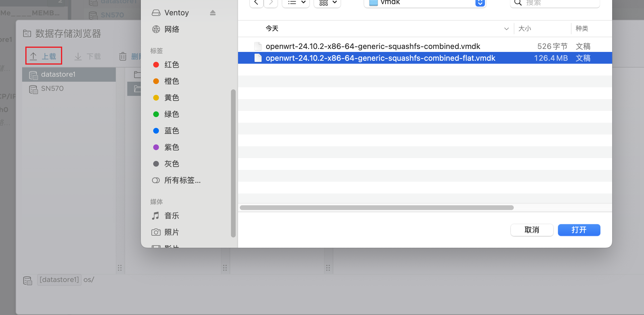
Task: Click the 526 字节 size cell
Action: tap(552, 46)
